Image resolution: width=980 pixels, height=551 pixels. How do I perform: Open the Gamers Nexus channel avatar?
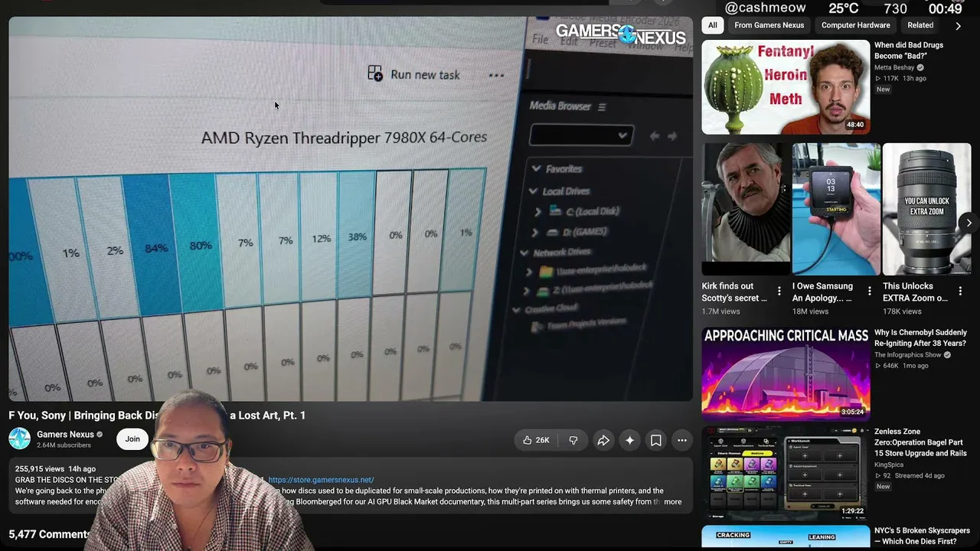(20, 439)
